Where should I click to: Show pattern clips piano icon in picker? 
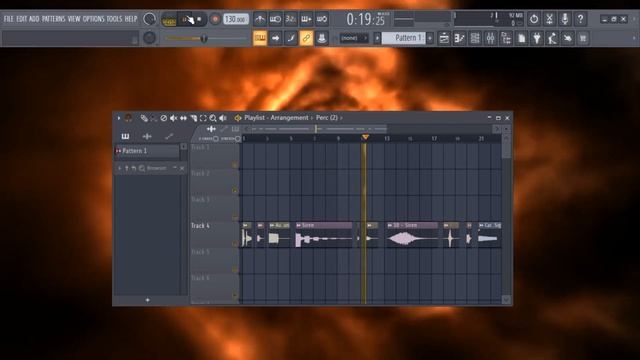pyautogui.click(x=125, y=136)
